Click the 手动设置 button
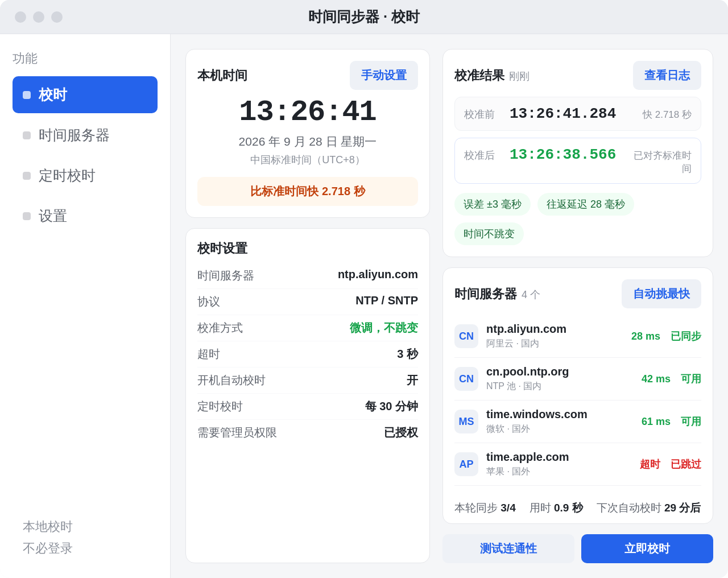Screen dimensions: 728x578 [384, 75]
